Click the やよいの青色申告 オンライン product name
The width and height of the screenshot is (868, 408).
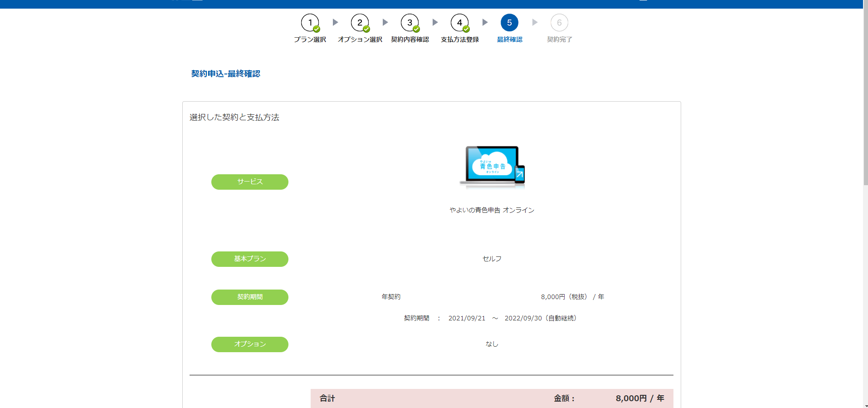click(x=492, y=210)
